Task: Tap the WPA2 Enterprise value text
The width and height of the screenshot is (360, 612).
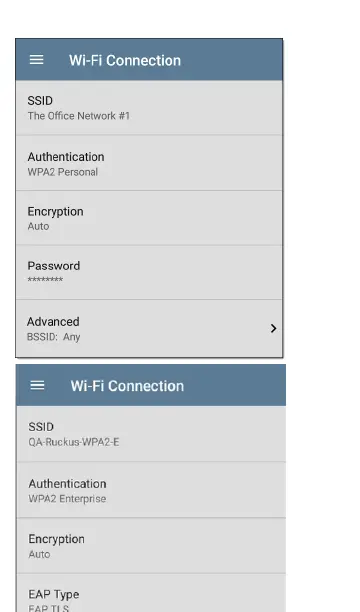Action: 67,499
